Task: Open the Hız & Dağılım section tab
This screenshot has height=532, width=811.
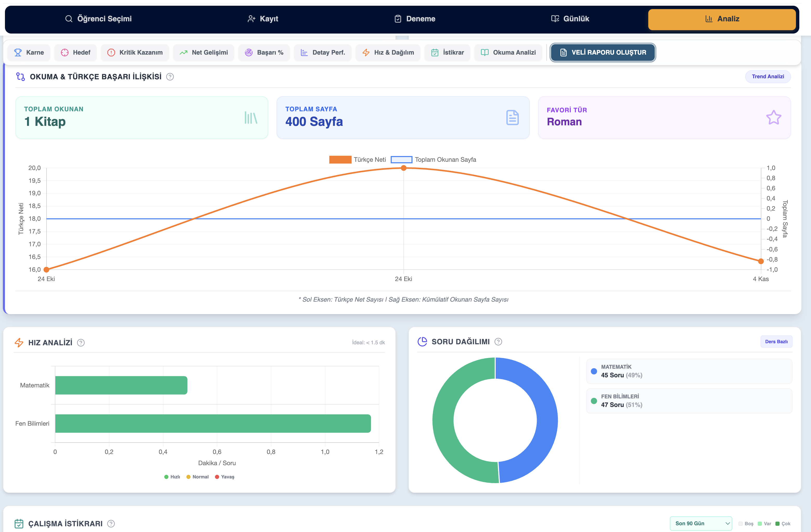Action: [388, 53]
